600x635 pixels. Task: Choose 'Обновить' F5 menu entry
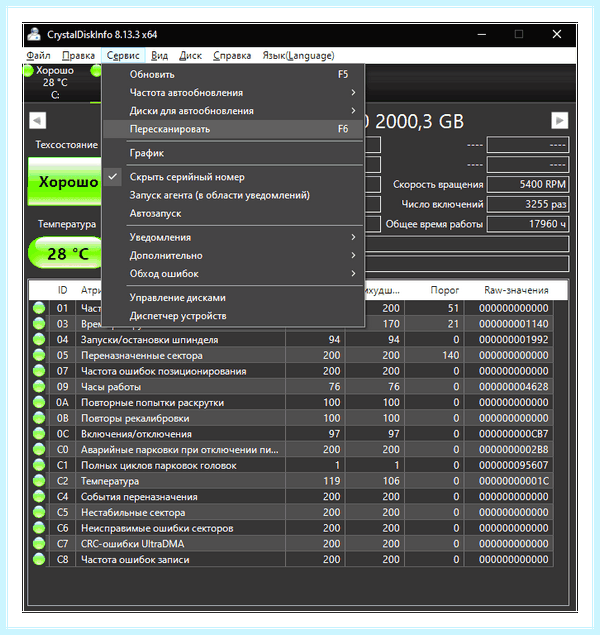pyautogui.click(x=233, y=75)
